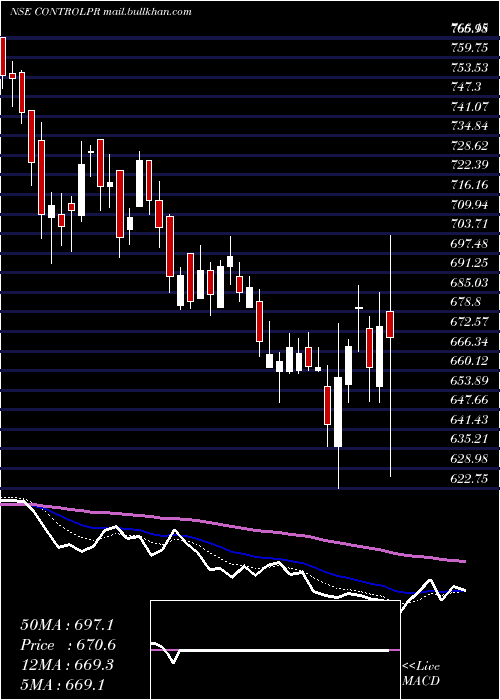Select the 703.71 price axis label
The height and width of the screenshot is (700, 500).
[469, 224]
